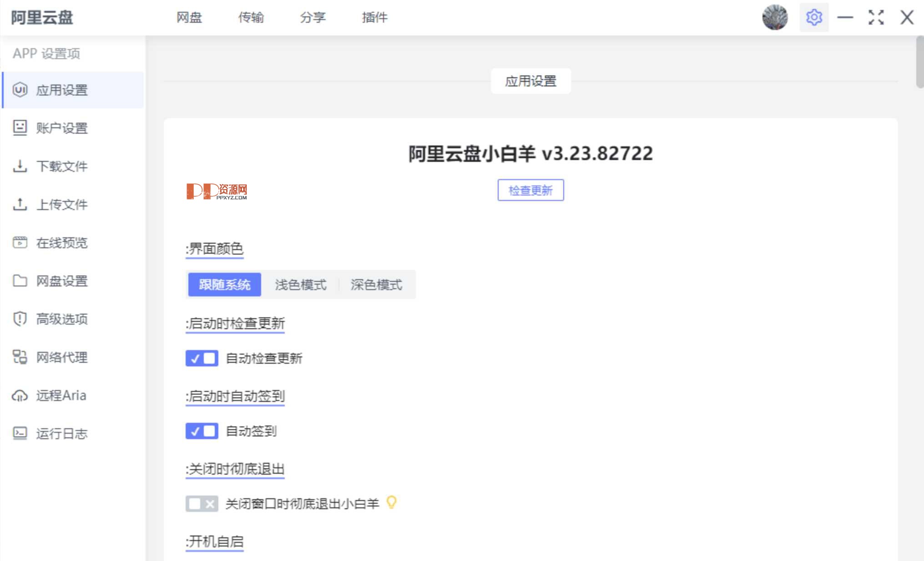Maximize the window with expand icon
The height and width of the screenshot is (561, 924).
point(876,17)
